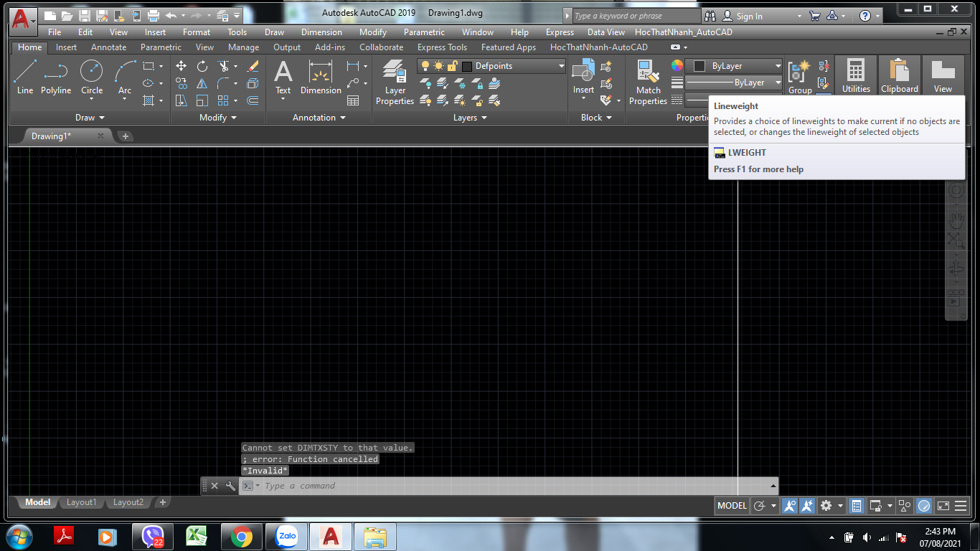Image resolution: width=980 pixels, height=551 pixels.
Task: Select the Polyline tool
Action: point(56,77)
